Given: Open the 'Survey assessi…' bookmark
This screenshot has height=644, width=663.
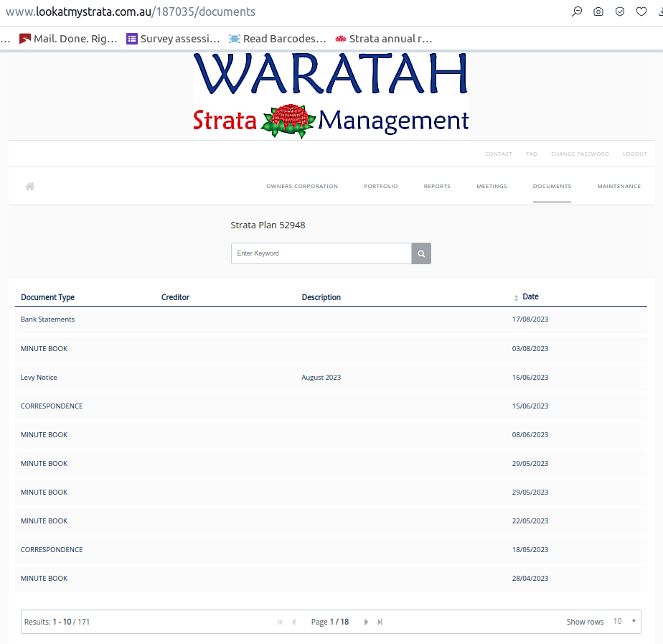Looking at the screenshot, I should coord(174,39).
